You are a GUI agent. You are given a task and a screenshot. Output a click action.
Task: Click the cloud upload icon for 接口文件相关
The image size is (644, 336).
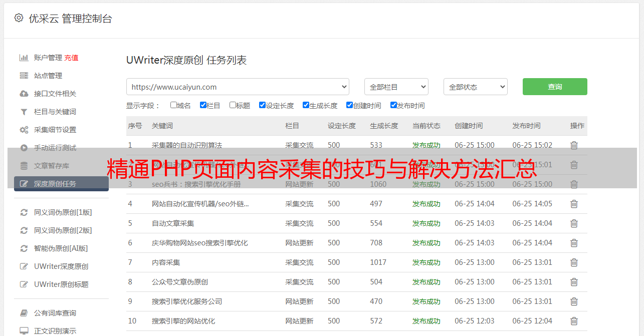tap(24, 94)
